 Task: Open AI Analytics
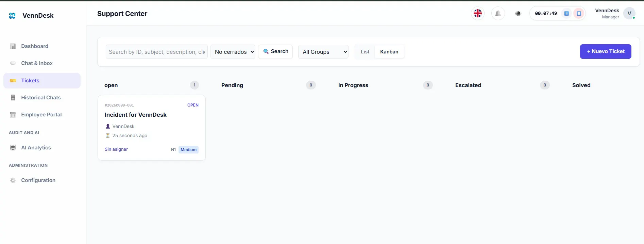coord(42,148)
